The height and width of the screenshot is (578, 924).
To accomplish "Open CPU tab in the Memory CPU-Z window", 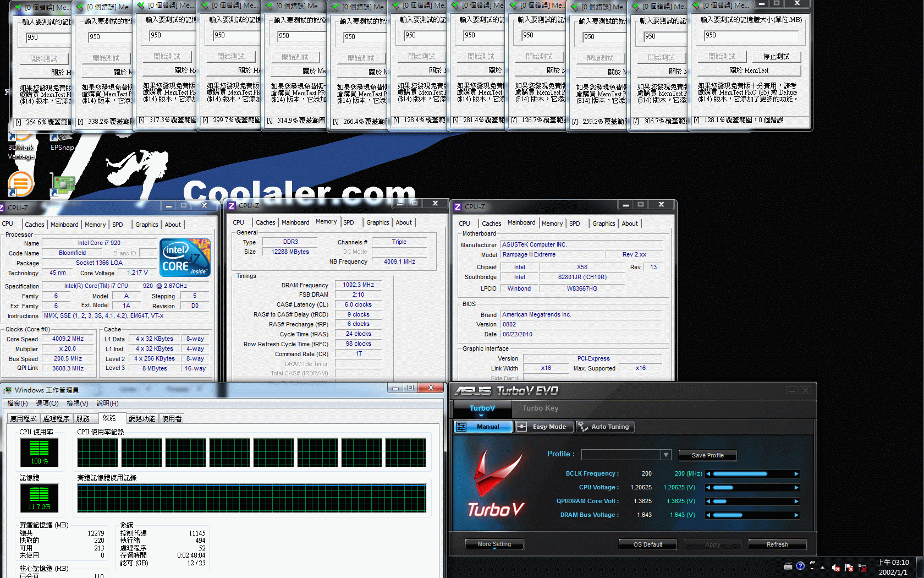I will coord(238,222).
